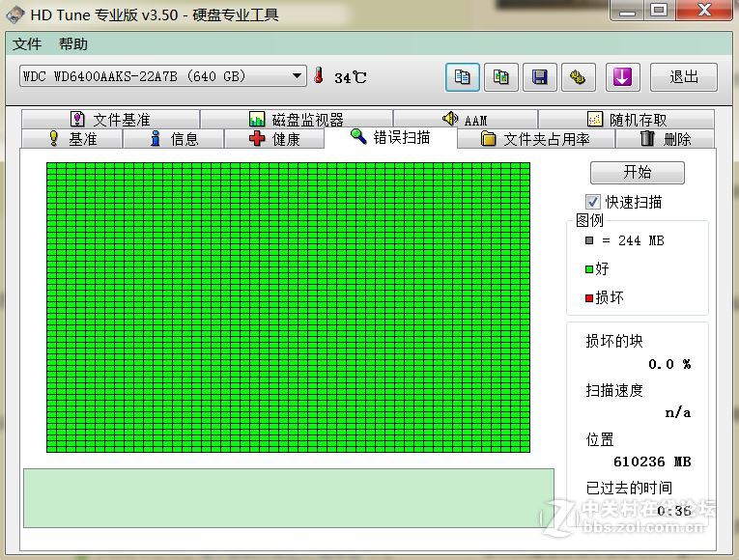Click the red 损坏 legend swatch
The image size is (739, 560).
589,298
